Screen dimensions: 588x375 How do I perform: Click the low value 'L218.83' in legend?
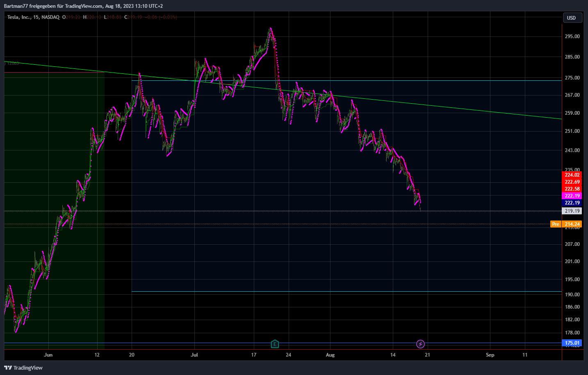(113, 17)
